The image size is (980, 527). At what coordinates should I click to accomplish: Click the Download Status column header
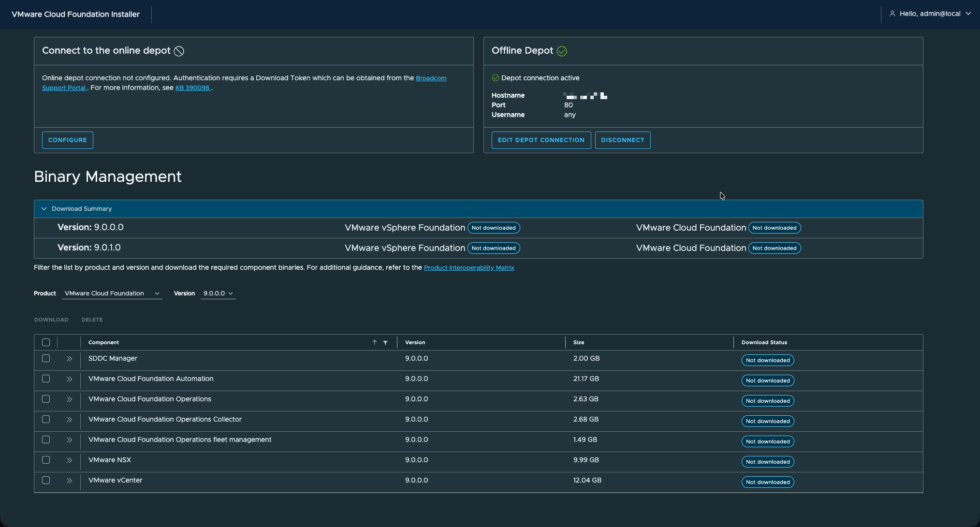[x=764, y=342]
